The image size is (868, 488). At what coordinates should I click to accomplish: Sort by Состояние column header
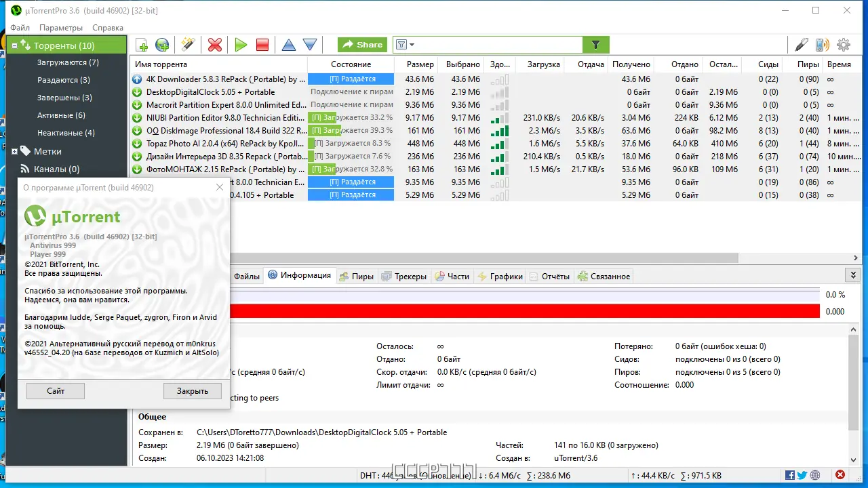click(x=351, y=64)
